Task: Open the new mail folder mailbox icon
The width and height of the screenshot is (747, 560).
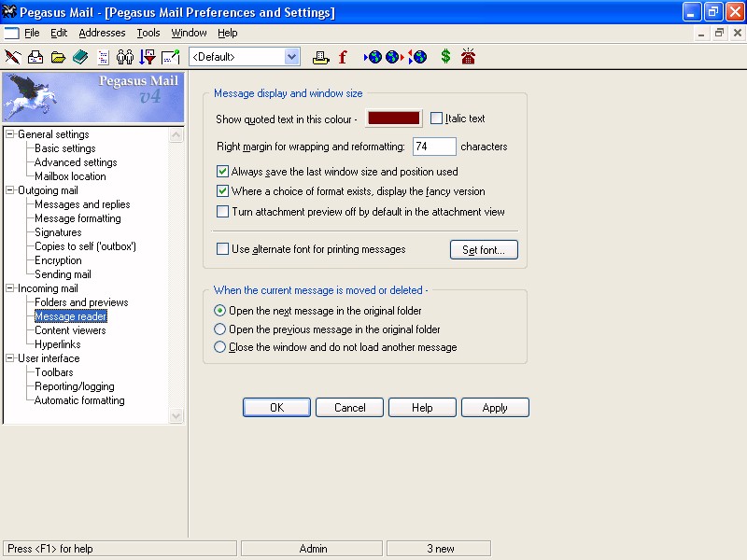Action: [35, 57]
